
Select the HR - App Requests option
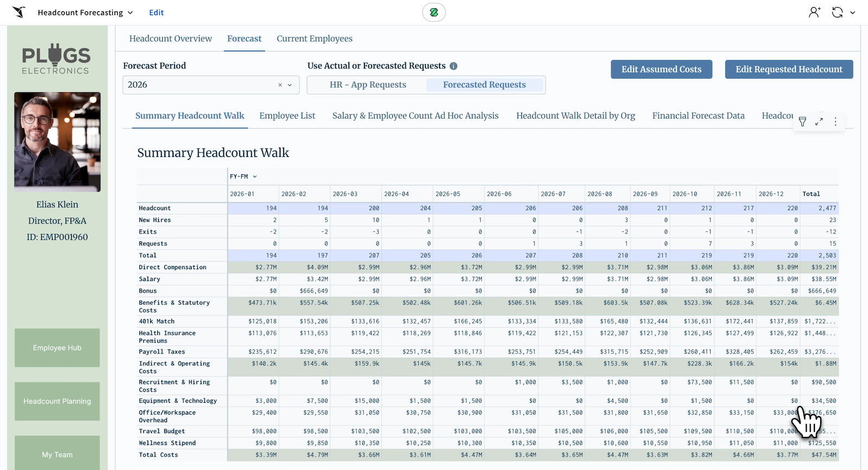point(368,85)
